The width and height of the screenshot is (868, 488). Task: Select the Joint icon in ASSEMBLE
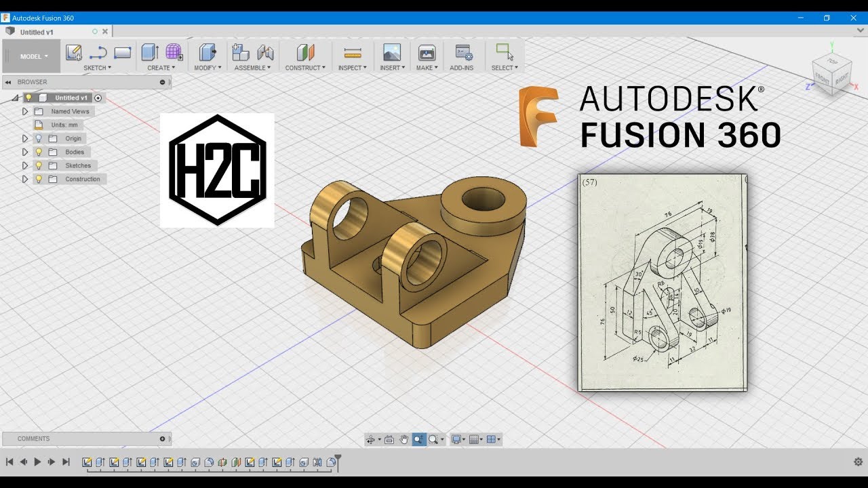265,52
